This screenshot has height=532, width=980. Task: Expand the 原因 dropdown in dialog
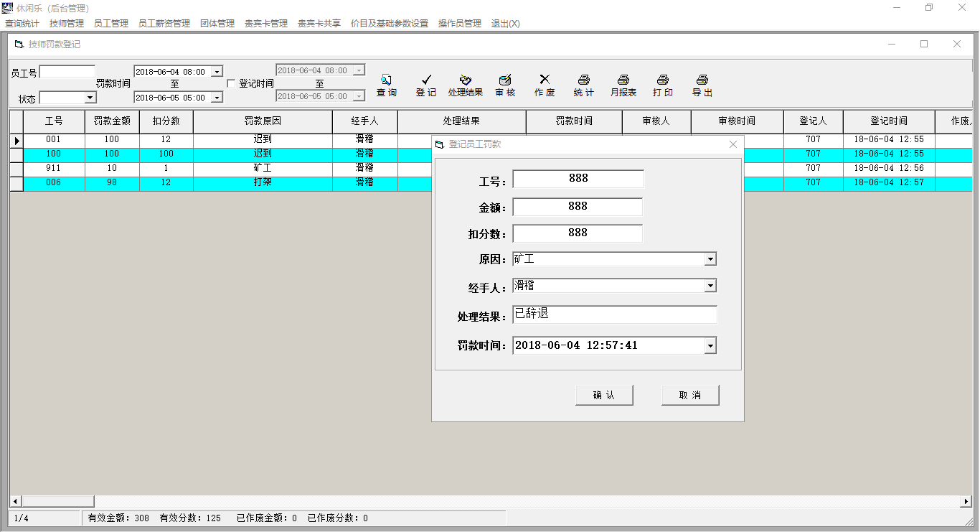[x=710, y=259]
